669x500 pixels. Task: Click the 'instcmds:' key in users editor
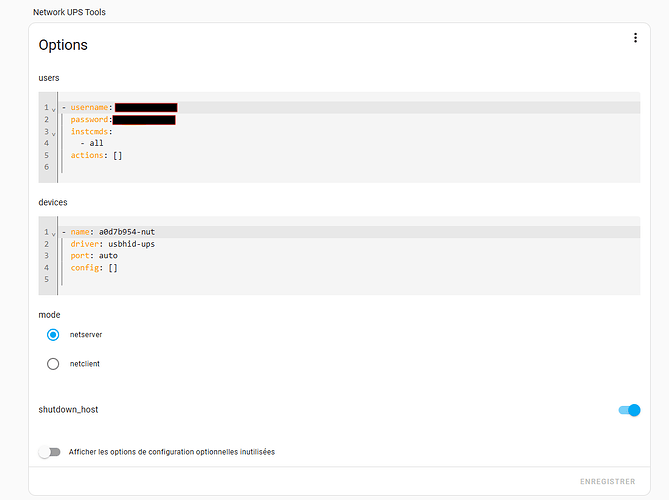pyautogui.click(x=91, y=131)
